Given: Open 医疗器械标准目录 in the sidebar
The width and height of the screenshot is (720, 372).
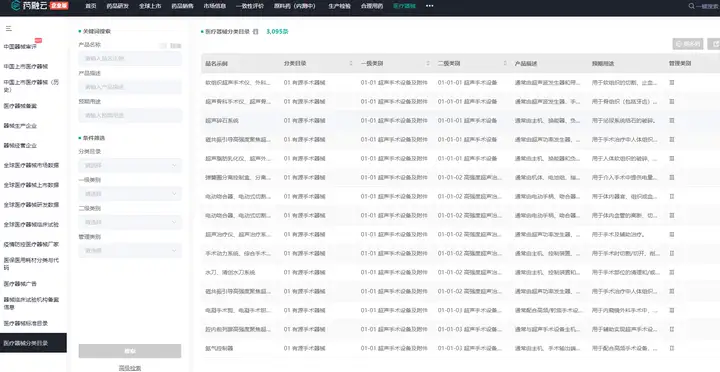Looking at the screenshot, I should pyautogui.click(x=26, y=323).
